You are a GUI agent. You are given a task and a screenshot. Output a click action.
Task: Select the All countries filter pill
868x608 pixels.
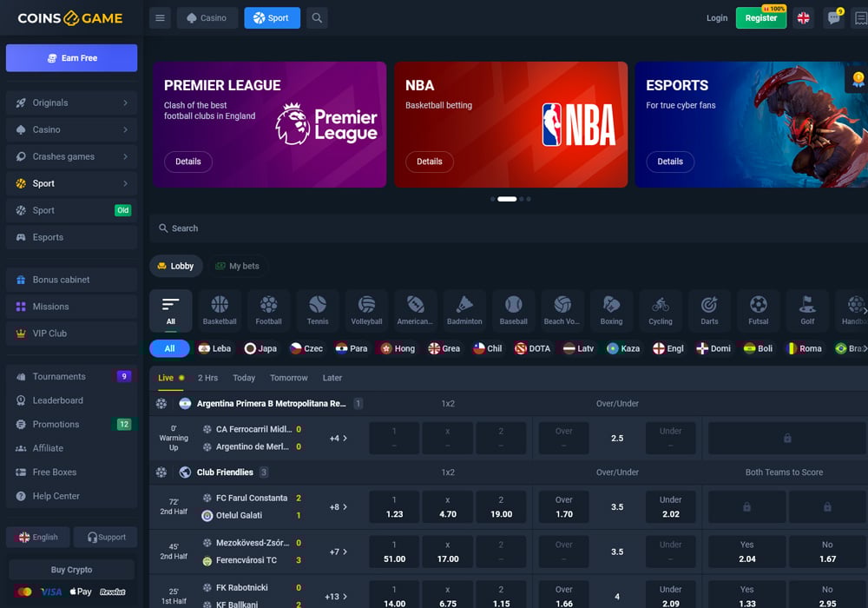tap(169, 348)
